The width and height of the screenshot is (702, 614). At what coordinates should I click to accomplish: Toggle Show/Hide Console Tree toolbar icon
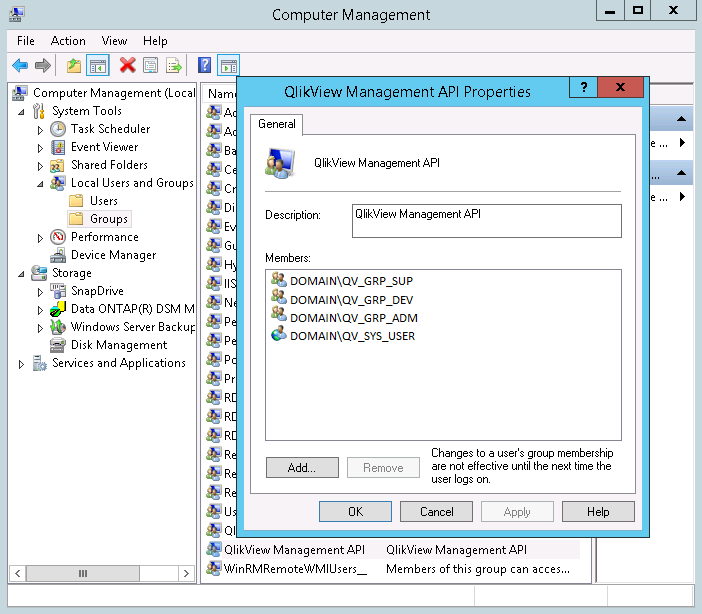coord(98,66)
